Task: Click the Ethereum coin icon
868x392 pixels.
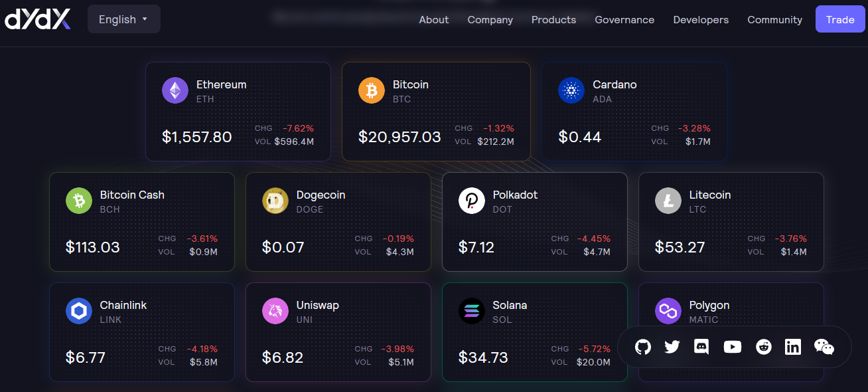Action: [175, 90]
